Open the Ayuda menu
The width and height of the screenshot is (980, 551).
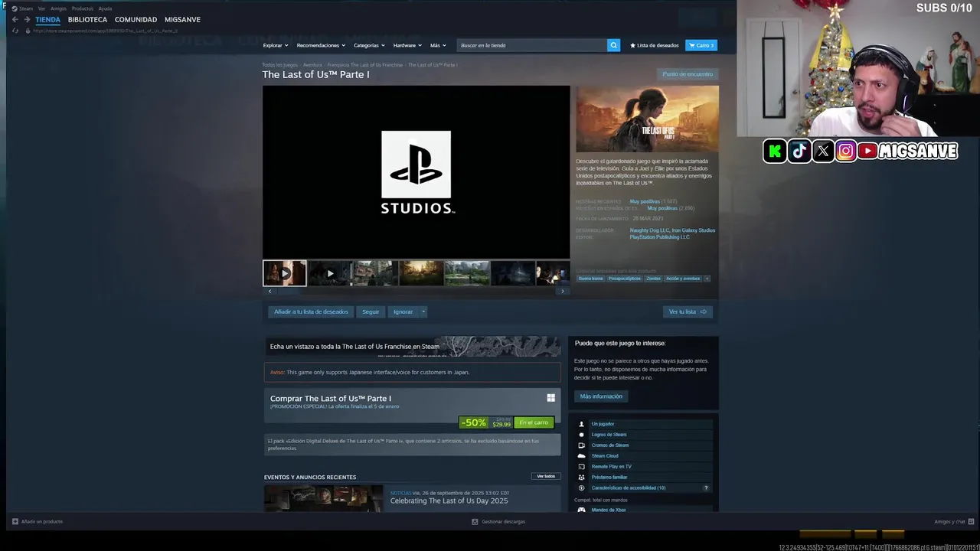pos(105,8)
